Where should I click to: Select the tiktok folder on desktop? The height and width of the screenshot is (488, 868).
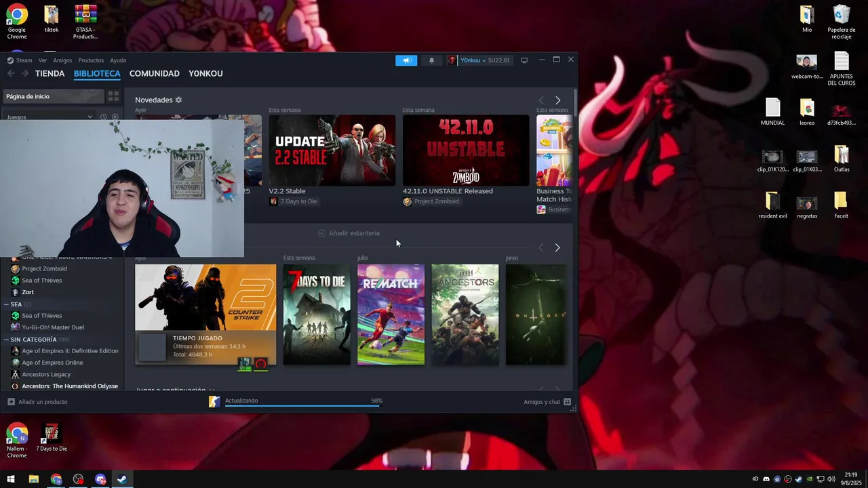52,19
